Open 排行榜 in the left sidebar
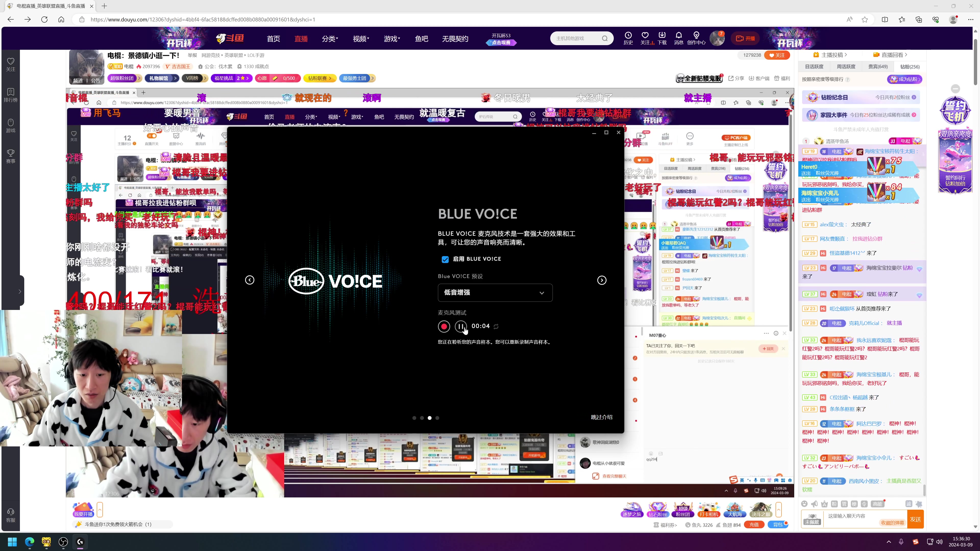Viewport: 980px width, 551px height. click(x=11, y=95)
